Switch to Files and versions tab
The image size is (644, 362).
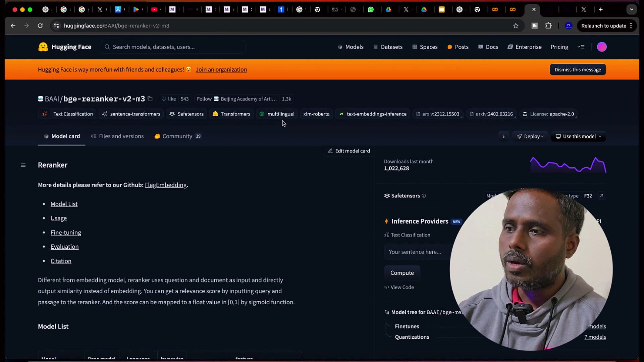pos(117,136)
